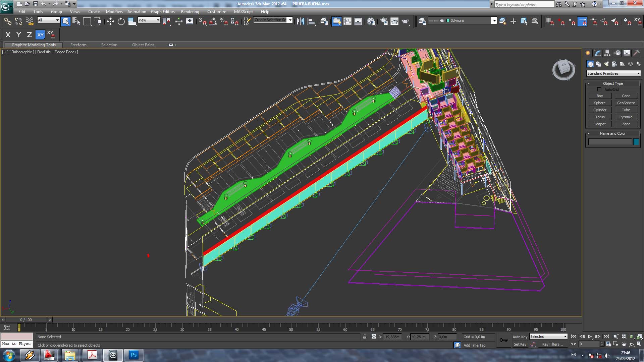
Task: Enable the AutoGrid checkbox
Action: tap(599, 89)
